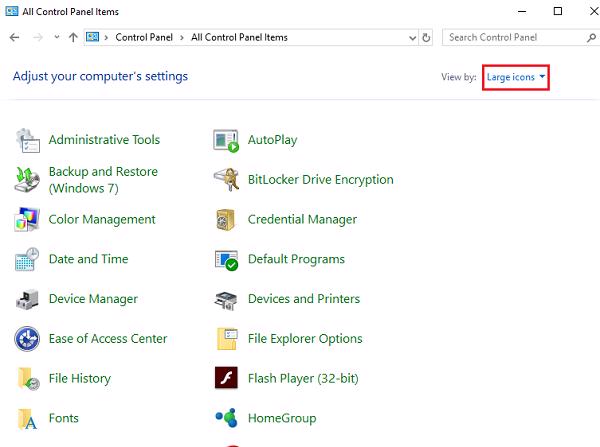Open the Default Programs link
This screenshot has width=600, height=447.
pyautogui.click(x=296, y=259)
